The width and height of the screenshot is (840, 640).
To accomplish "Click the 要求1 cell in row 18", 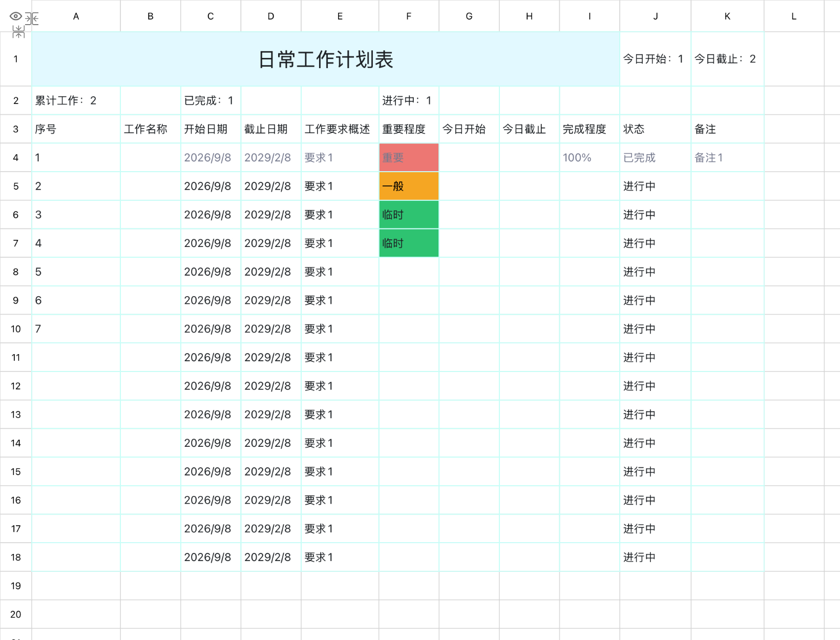I will click(x=340, y=557).
